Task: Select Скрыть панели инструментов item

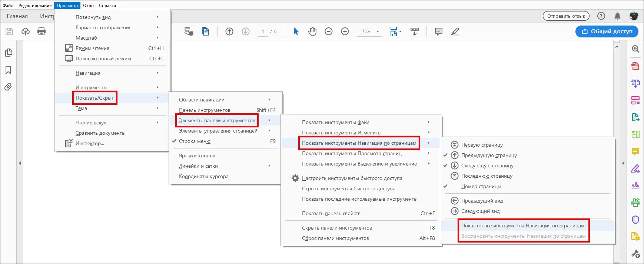Action: 361,228
